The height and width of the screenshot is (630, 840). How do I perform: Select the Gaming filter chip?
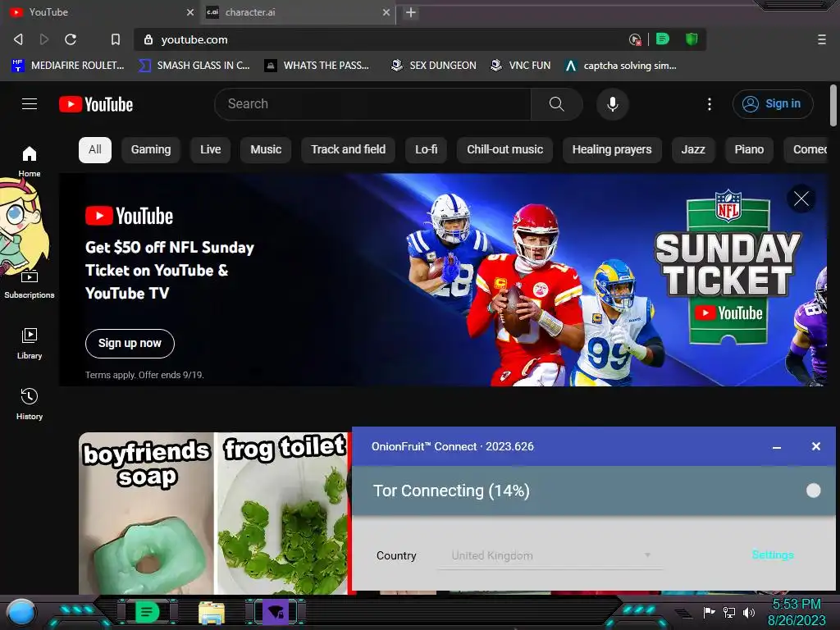tap(151, 149)
